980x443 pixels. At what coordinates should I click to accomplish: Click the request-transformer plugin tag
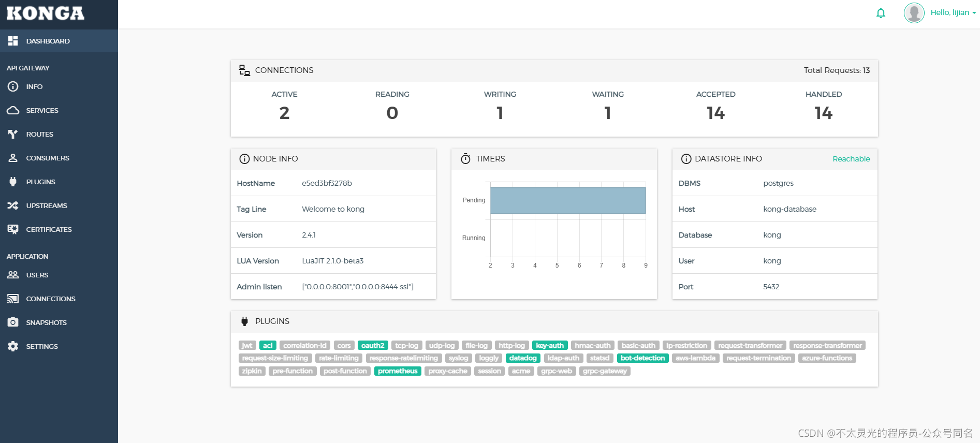coord(750,346)
